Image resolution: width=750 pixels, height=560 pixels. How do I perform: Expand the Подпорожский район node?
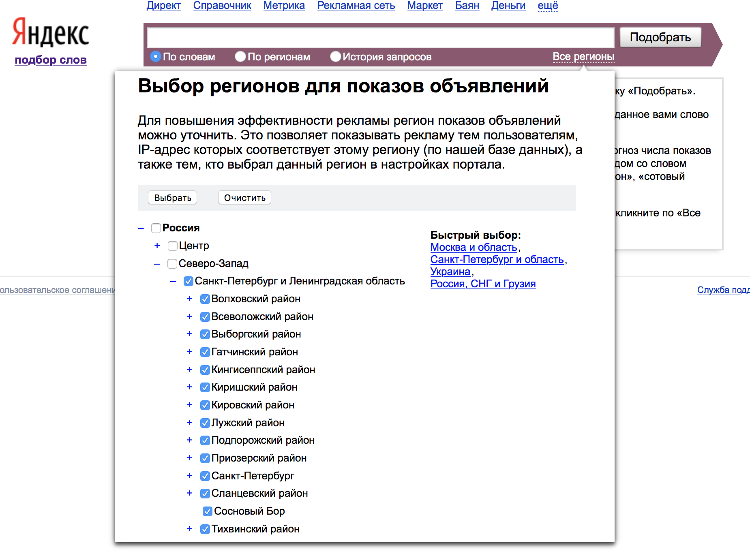(190, 440)
